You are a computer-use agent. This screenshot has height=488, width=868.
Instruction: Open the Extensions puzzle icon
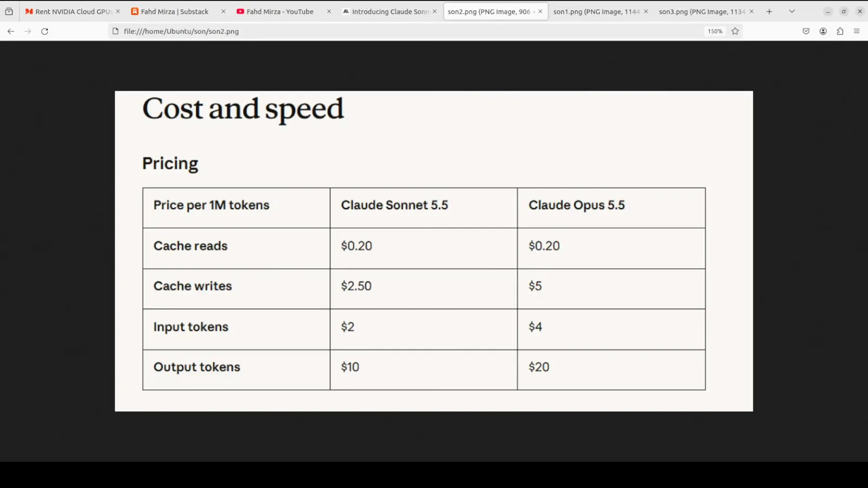(x=840, y=31)
